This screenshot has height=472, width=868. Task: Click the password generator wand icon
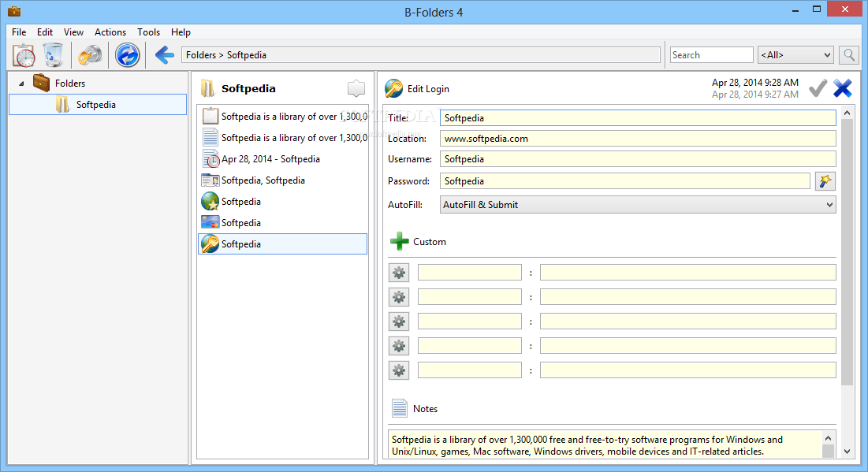pyautogui.click(x=825, y=181)
